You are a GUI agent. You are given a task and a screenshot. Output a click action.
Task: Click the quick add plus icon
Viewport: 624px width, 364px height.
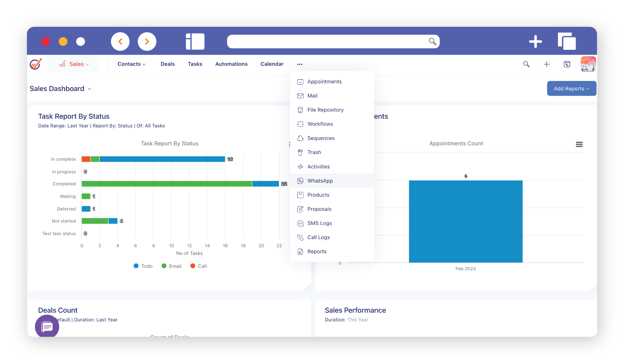[547, 64]
